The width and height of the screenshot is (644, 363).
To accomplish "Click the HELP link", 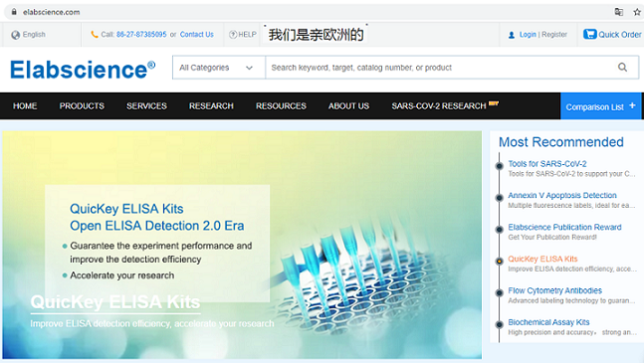I will point(247,35).
